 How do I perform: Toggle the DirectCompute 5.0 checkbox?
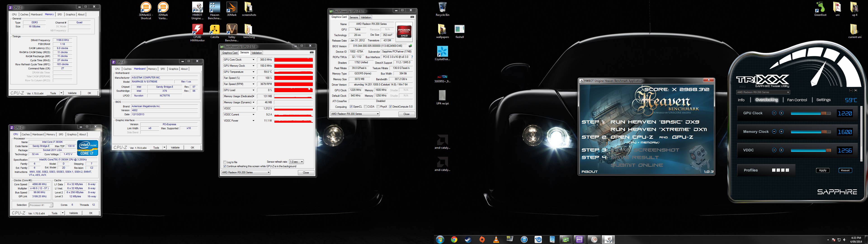click(x=390, y=107)
